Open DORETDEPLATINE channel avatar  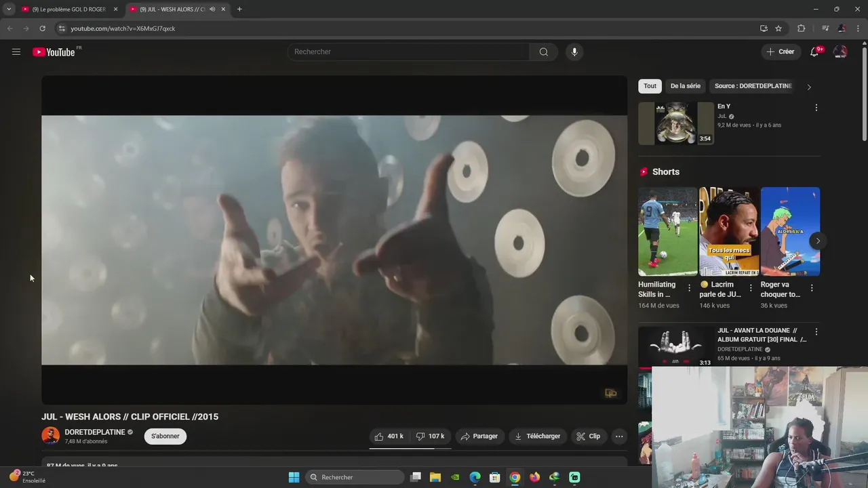pos(51,436)
